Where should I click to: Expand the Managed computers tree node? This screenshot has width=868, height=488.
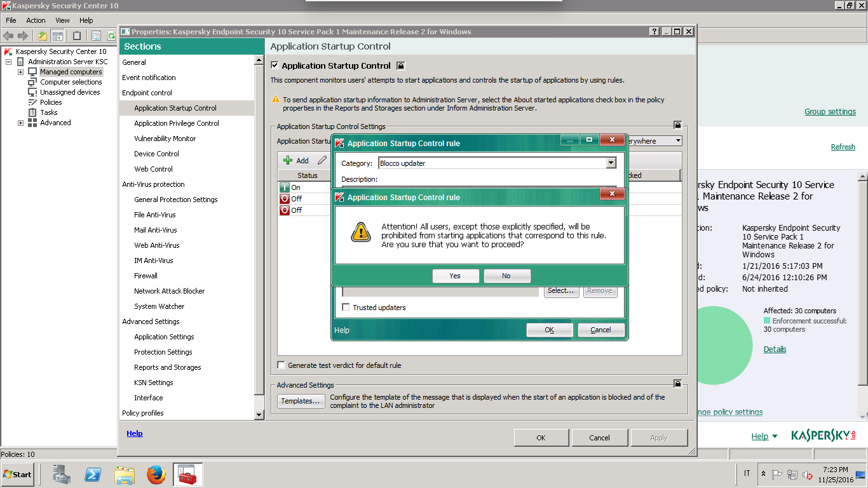pyautogui.click(x=20, y=72)
